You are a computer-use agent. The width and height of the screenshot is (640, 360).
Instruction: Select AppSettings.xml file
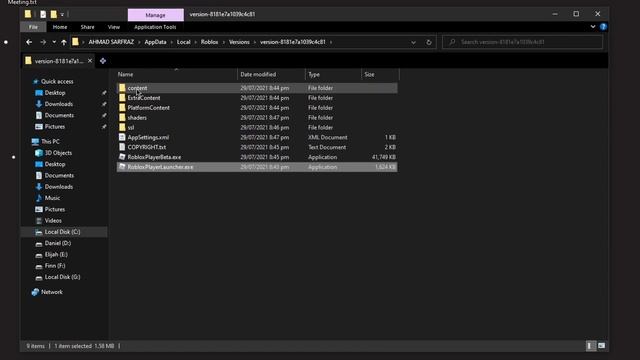pos(257,137)
